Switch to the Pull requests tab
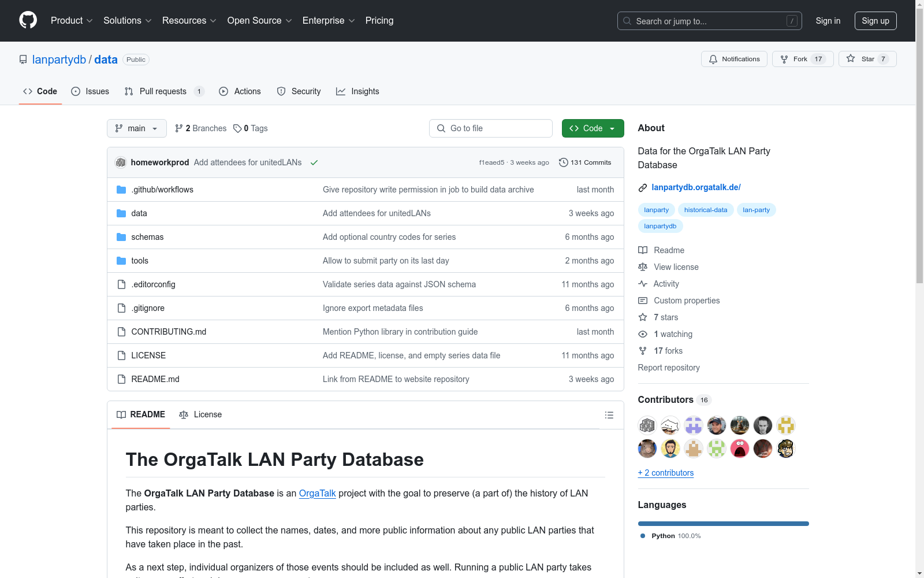The height and width of the screenshot is (578, 924). pyautogui.click(x=164, y=91)
